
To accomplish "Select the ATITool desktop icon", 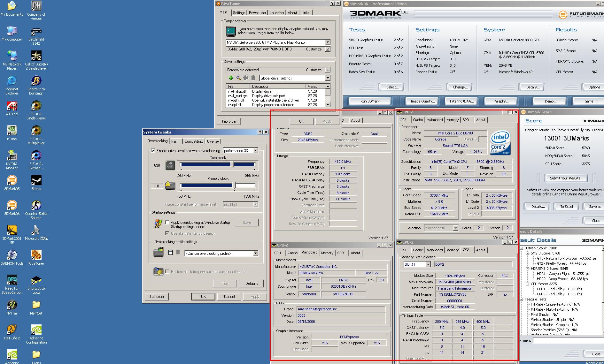I will point(12,109).
